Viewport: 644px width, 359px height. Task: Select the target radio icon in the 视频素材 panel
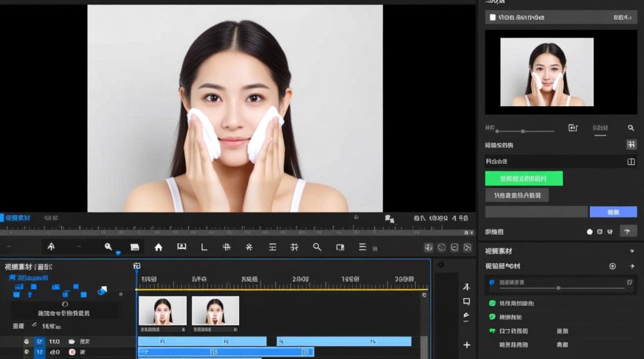(612, 266)
